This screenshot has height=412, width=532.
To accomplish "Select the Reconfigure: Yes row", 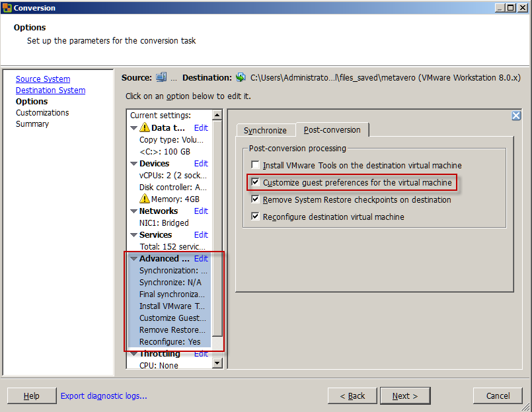I will coord(169,341).
